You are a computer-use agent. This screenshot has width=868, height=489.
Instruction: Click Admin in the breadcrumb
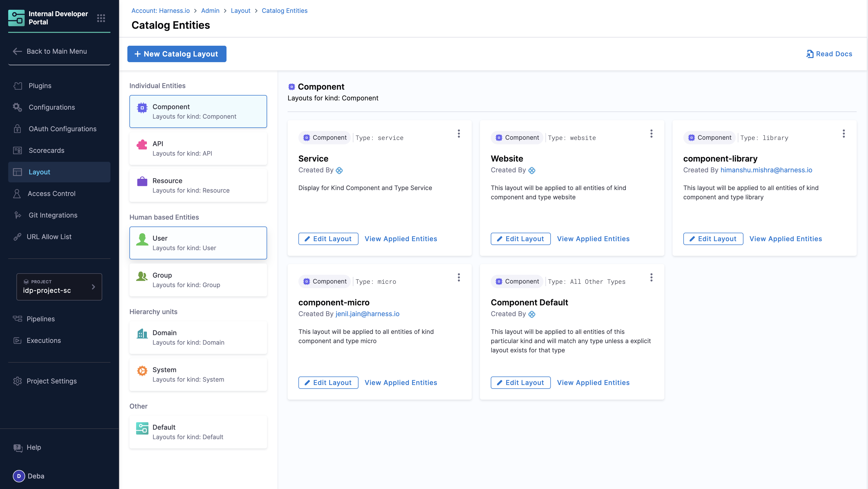(210, 11)
